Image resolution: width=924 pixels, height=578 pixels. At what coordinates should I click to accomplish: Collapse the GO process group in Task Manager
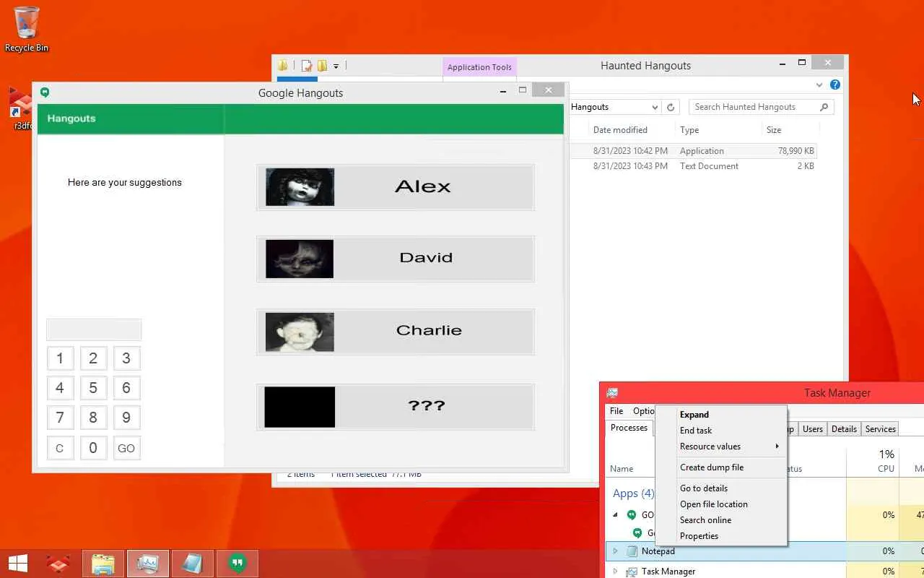(x=616, y=515)
